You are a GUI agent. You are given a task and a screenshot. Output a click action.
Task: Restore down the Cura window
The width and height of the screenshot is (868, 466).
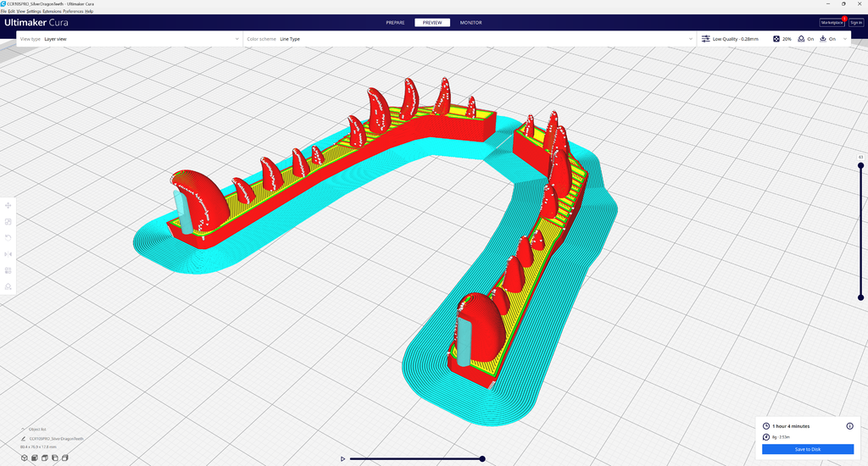tap(843, 3)
